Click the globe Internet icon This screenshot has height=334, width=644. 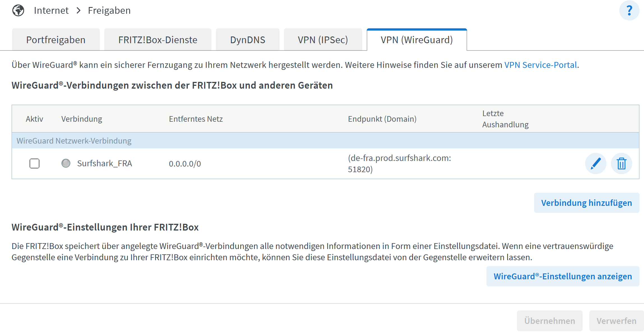pyautogui.click(x=18, y=11)
